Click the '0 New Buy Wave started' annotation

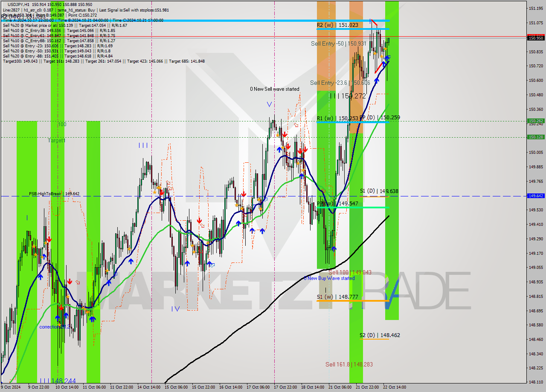[329, 278]
